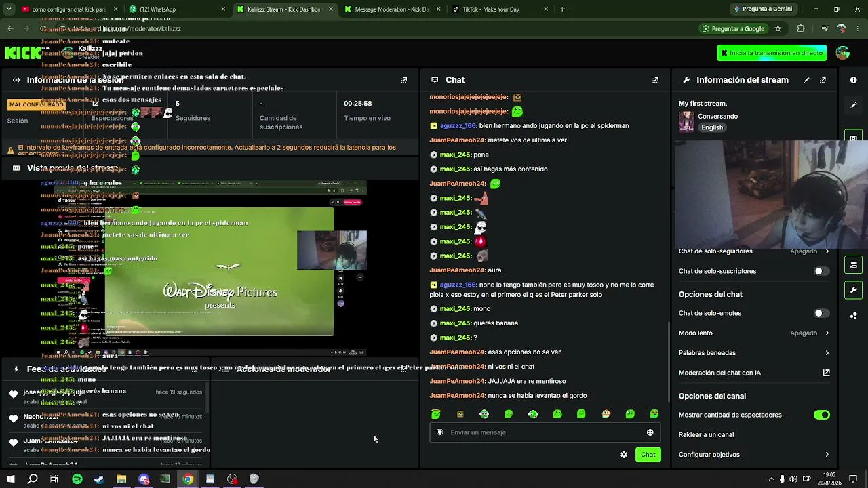The width and height of the screenshot is (868, 488).
Task: Open the notification center icon
Action: coord(854,479)
